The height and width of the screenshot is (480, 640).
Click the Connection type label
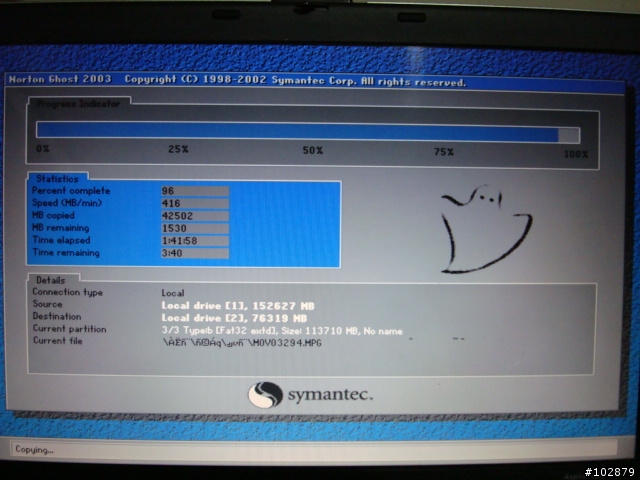(x=68, y=292)
